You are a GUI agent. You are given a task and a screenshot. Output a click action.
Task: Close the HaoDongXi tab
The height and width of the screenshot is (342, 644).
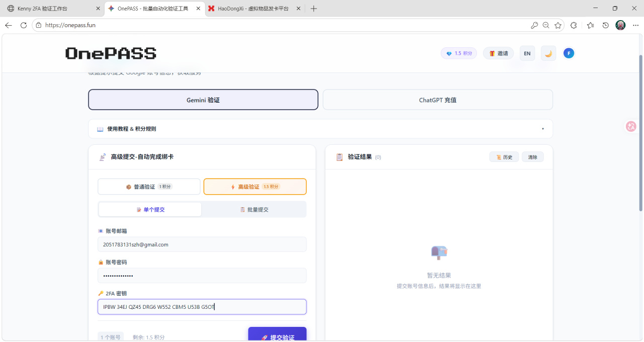pyautogui.click(x=298, y=9)
